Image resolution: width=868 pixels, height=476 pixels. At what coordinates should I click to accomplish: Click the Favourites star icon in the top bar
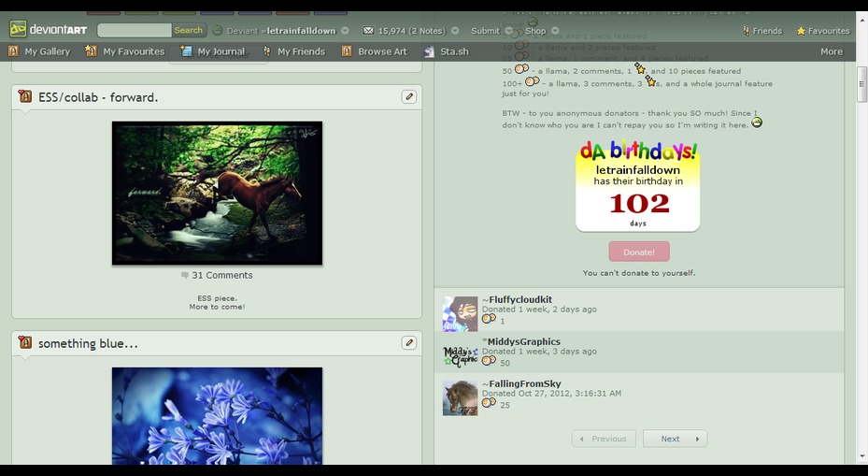click(x=801, y=31)
